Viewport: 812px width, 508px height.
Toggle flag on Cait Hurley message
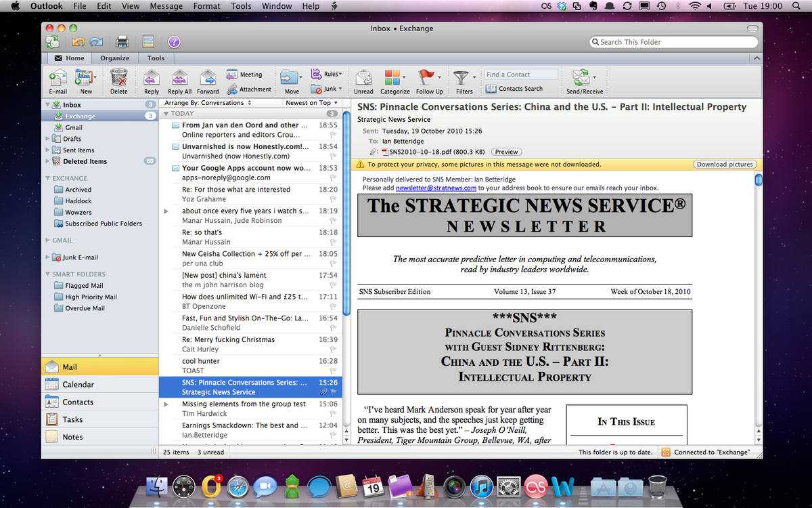(x=333, y=349)
